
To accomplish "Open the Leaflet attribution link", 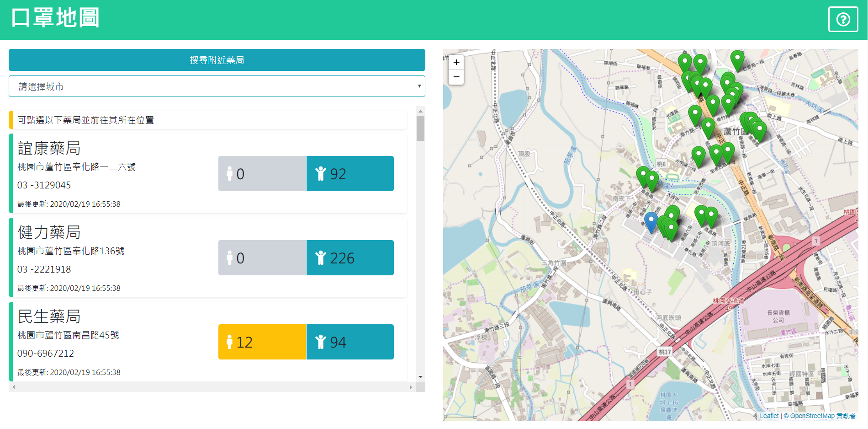I will (x=769, y=416).
